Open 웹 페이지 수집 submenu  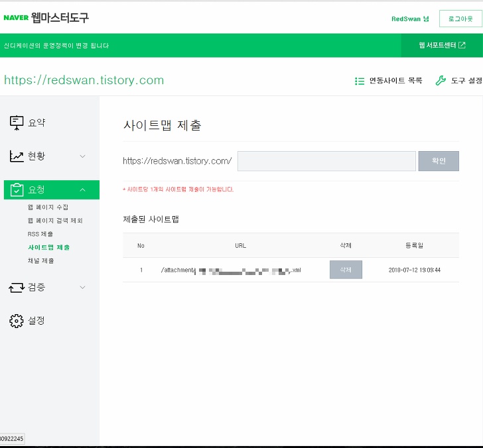tap(48, 207)
